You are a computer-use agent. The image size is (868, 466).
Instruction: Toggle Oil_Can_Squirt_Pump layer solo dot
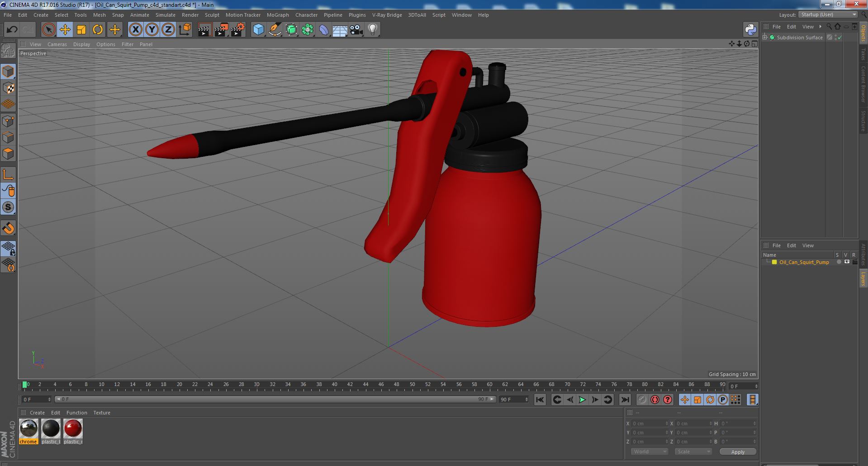839,262
